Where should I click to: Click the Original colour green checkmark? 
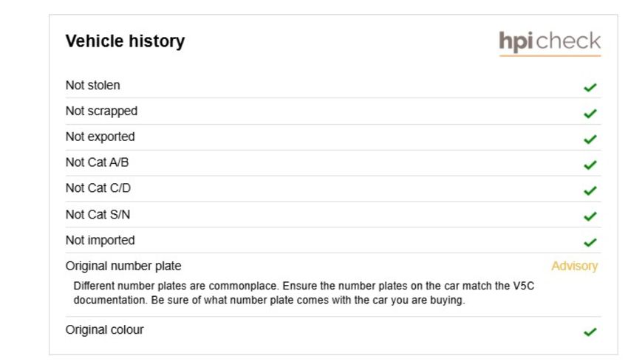(590, 332)
